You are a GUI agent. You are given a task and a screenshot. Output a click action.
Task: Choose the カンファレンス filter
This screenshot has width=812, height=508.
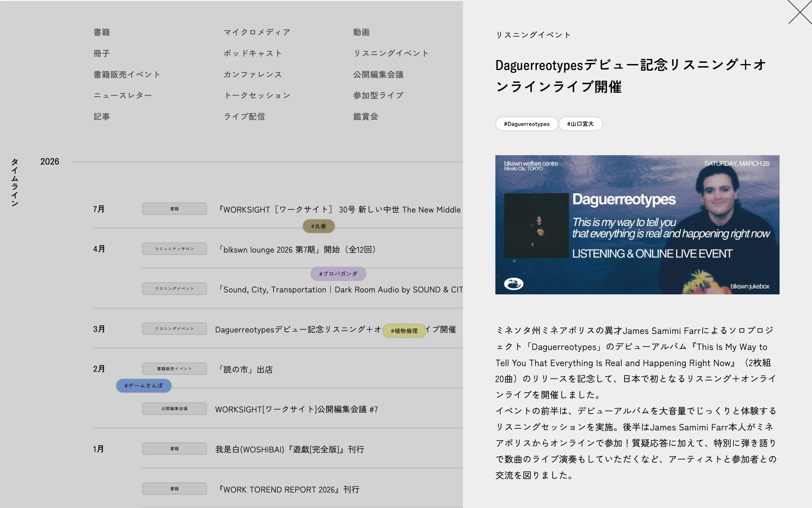(253, 75)
